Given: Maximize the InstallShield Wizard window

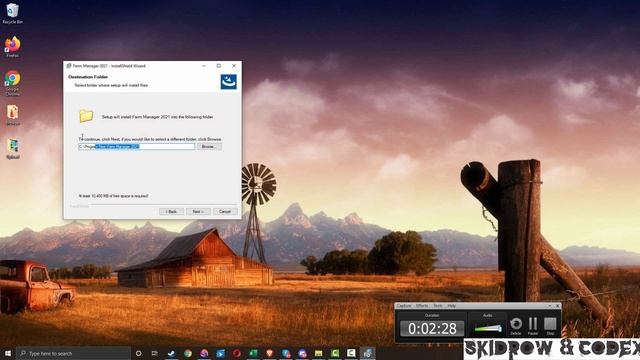Looking at the screenshot, I should coord(219,66).
